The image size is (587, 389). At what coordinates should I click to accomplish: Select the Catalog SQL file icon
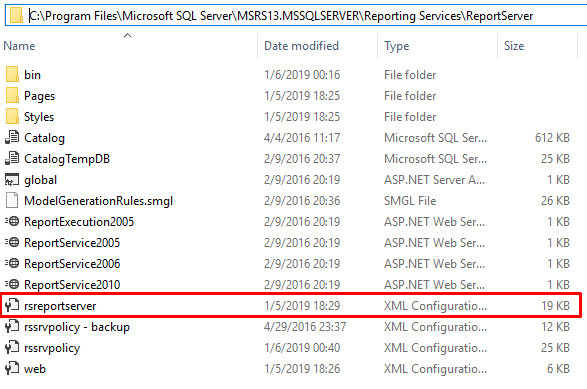pyautogui.click(x=12, y=137)
